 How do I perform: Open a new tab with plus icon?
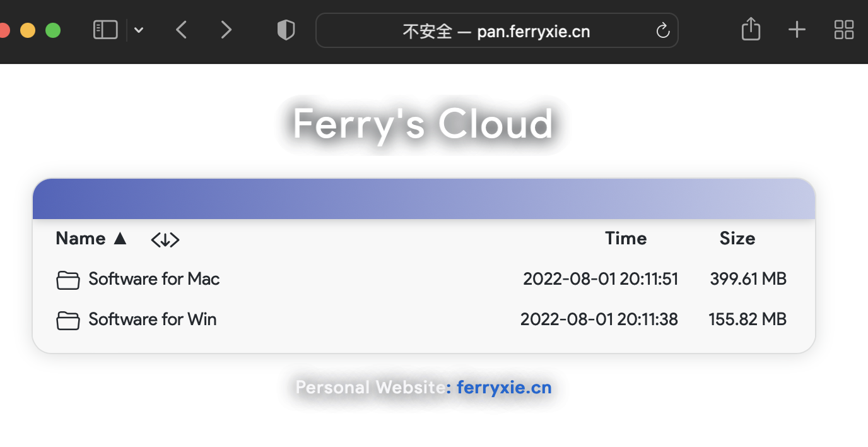(x=797, y=30)
